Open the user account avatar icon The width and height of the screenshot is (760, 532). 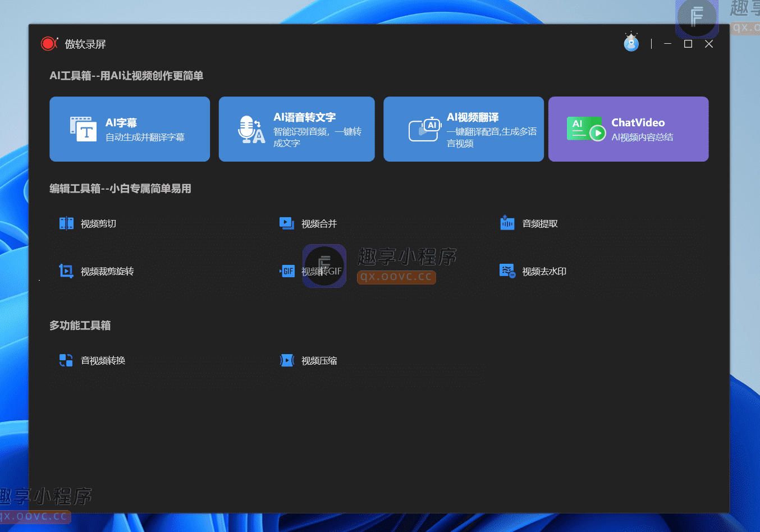[x=631, y=42]
